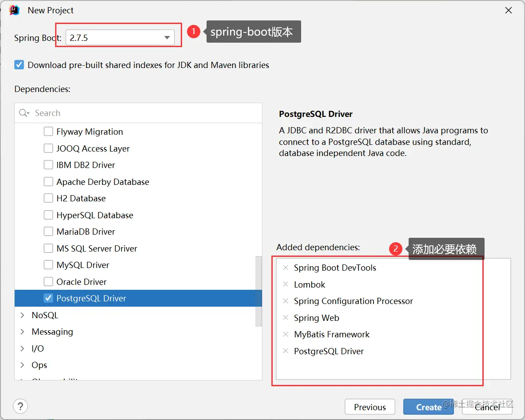Select Spring Boot DevTools in added list
This screenshot has width=525, height=420.
[335, 268]
